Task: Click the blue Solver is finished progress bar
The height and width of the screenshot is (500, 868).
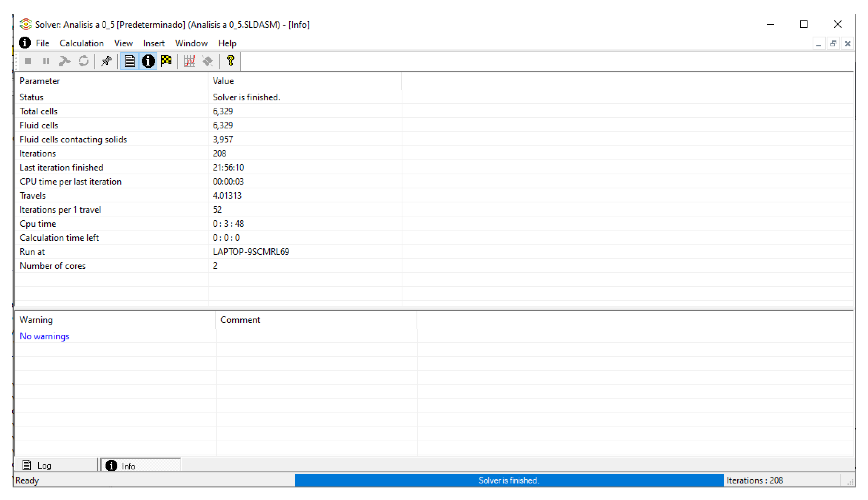Action: 509,480
